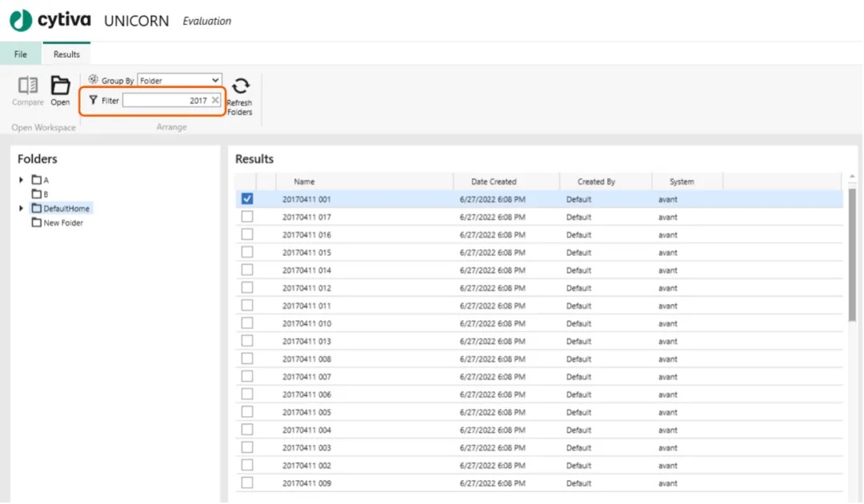Check the 20170411 012 result checkbox
The width and height of the screenshot is (864, 504).
click(x=247, y=287)
